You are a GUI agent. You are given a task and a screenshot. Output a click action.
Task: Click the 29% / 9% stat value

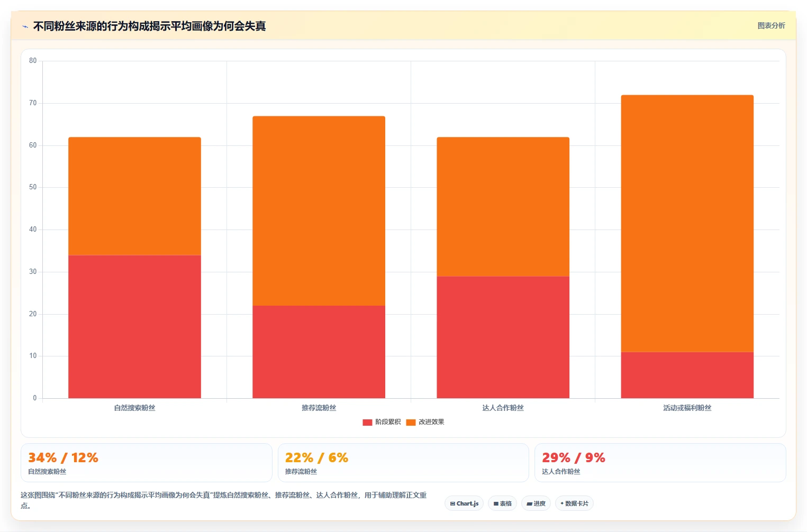tap(574, 457)
